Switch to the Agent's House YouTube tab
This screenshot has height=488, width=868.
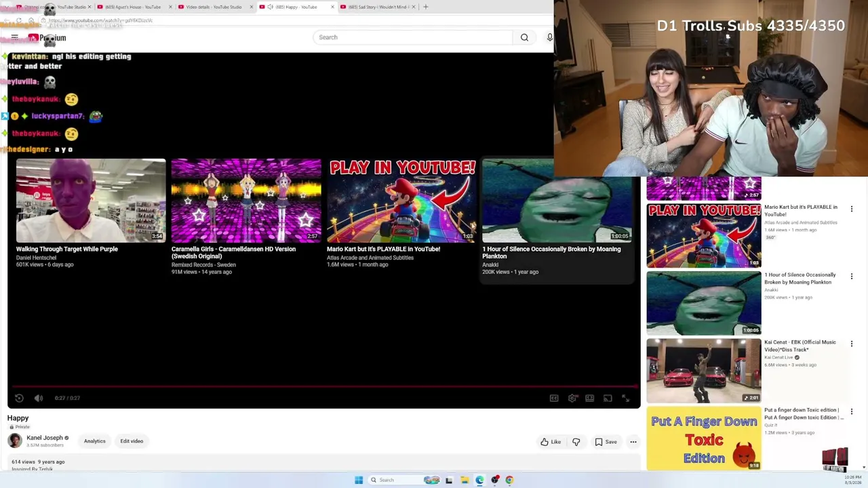coord(133,7)
